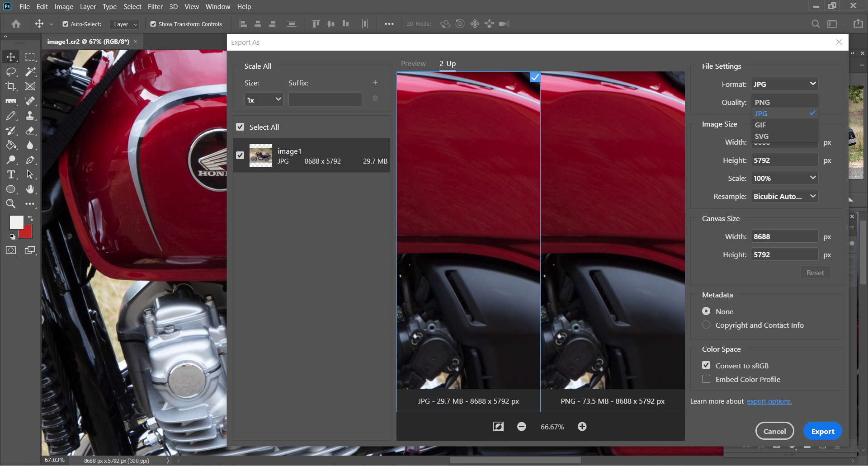868x466 pixels.
Task: Click the zoom out minus icon in preview
Action: pyautogui.click(x=521, y=427)
